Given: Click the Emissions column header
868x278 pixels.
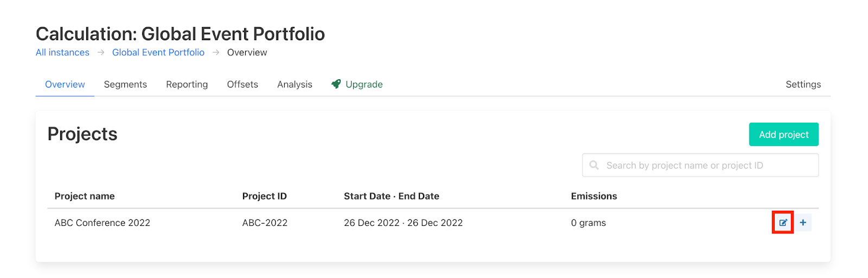Looking at the screenshot, I should coord(593,196).
